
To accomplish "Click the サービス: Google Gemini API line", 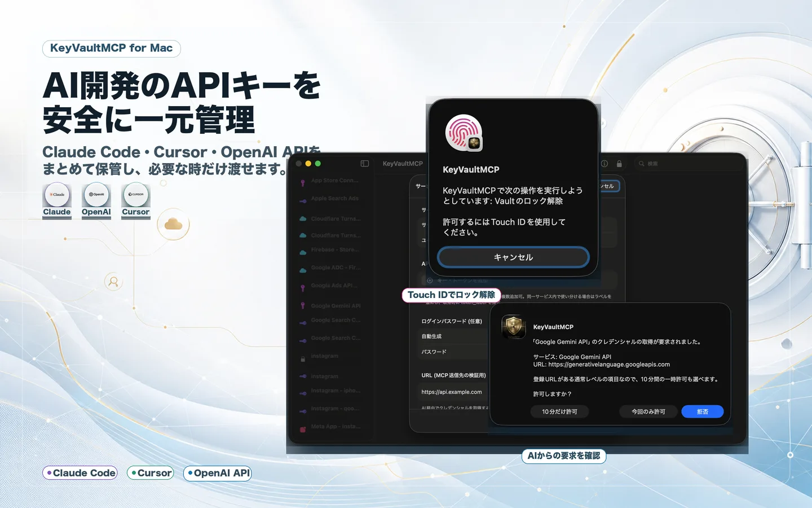I will (572, 357).
